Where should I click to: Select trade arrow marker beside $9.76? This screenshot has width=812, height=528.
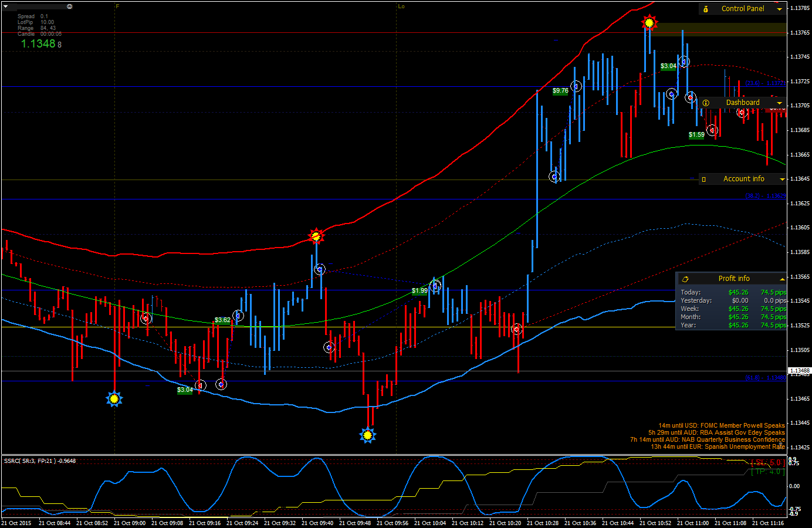576,86
